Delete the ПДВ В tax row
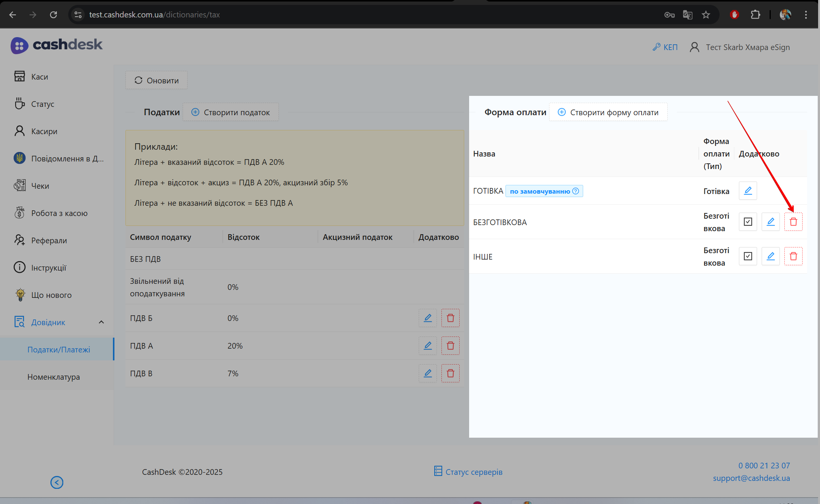 (x=450, y=373)
